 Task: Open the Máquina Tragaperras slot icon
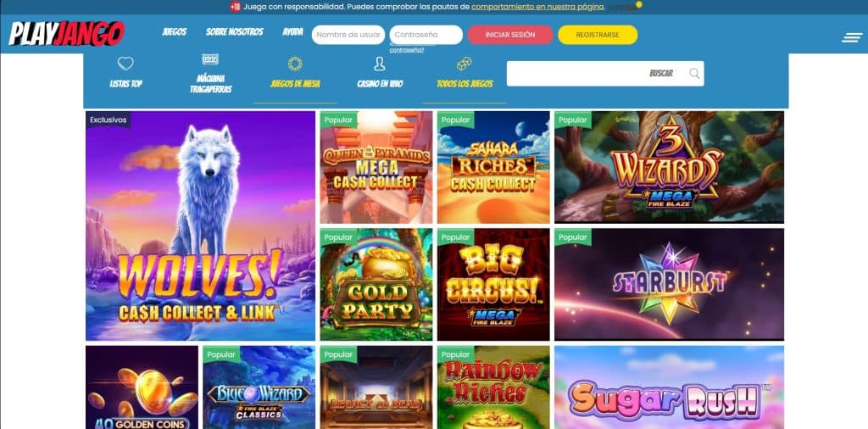pos(210,59)
